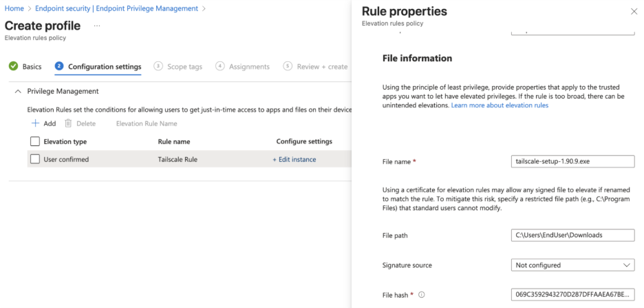Close the Rule properties panel

pyautogui.click(x=634, y=12)
